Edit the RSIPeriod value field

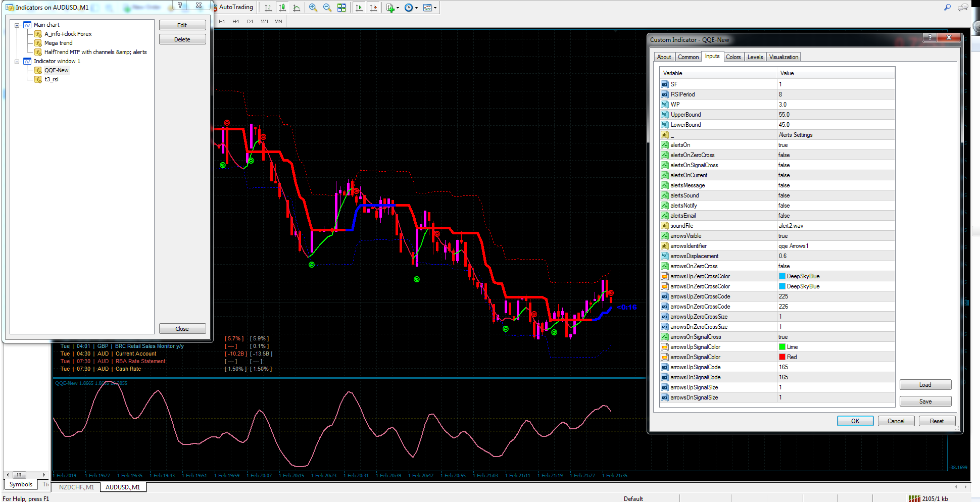(x=836, y=94)
